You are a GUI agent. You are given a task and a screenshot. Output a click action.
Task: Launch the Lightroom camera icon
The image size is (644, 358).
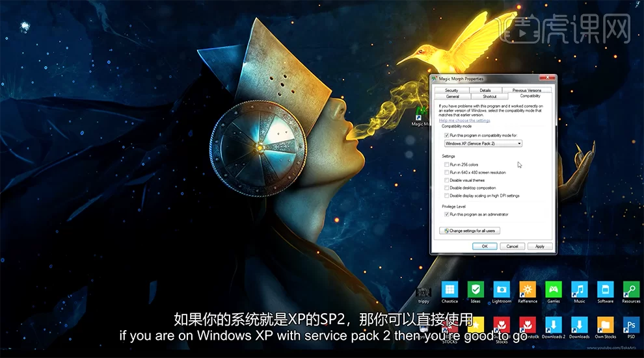[502, 289]
